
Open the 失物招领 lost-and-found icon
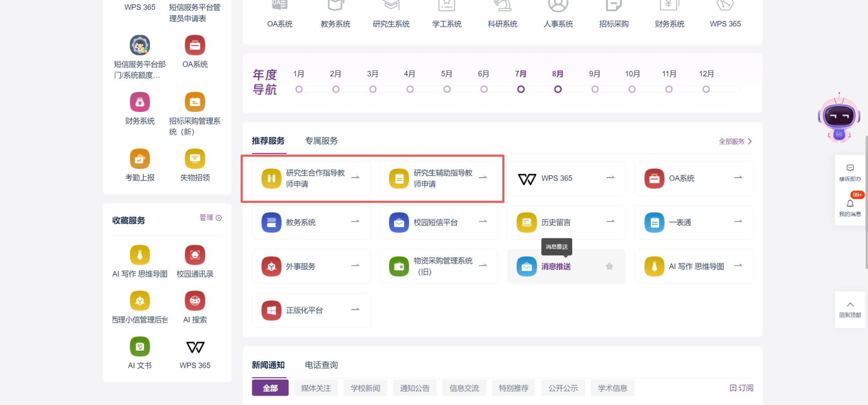click(195, 159)
